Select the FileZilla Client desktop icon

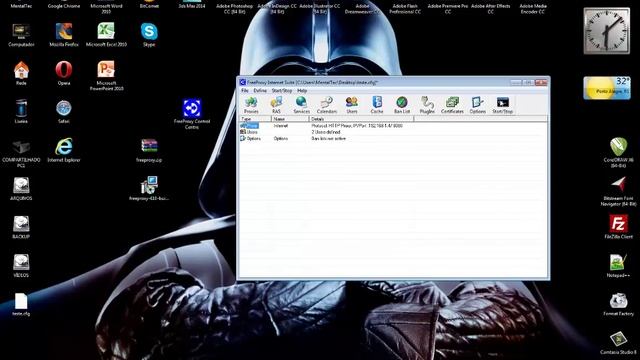(x=618, y=227)
